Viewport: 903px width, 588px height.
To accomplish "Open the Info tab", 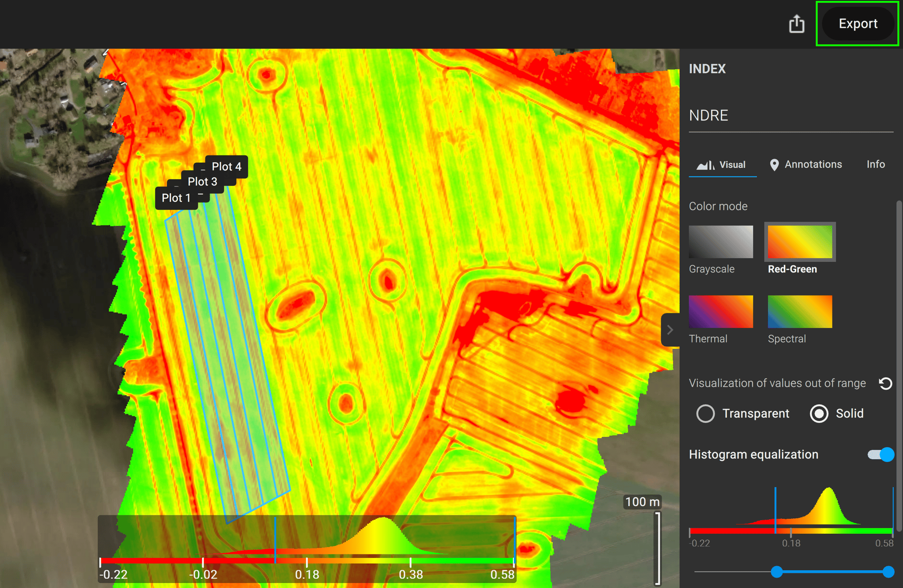I will point(875,165).
